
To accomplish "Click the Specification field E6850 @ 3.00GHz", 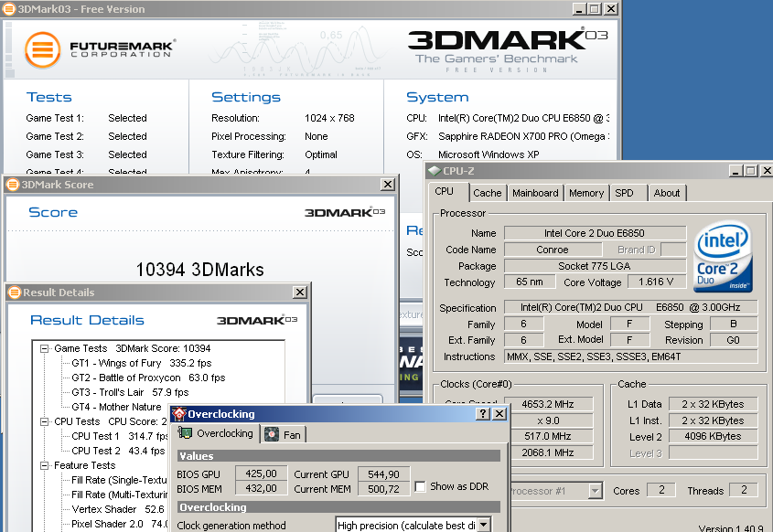I will 631,307.
